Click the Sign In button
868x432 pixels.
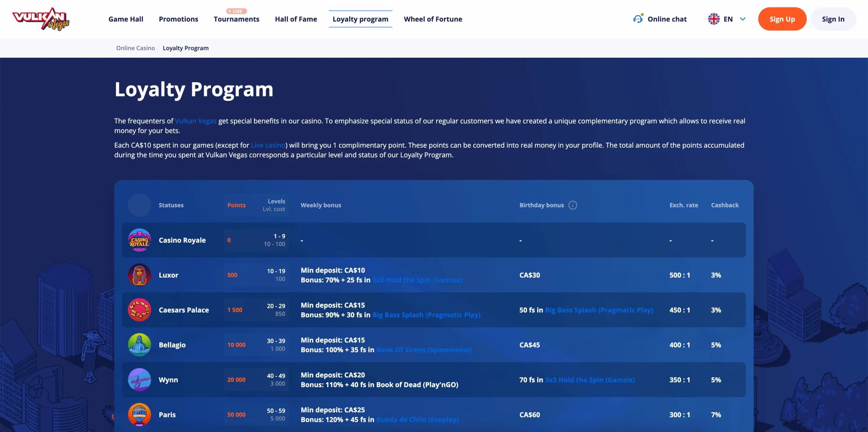pos(833,19)
